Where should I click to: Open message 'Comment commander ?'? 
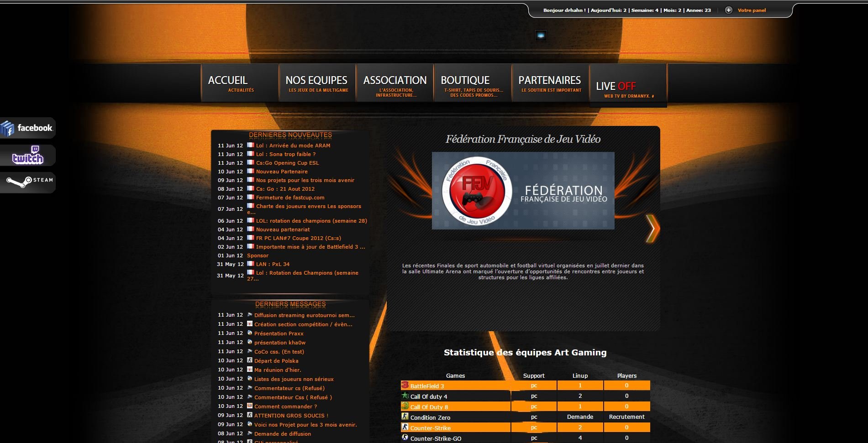click(x=285, y=407)
